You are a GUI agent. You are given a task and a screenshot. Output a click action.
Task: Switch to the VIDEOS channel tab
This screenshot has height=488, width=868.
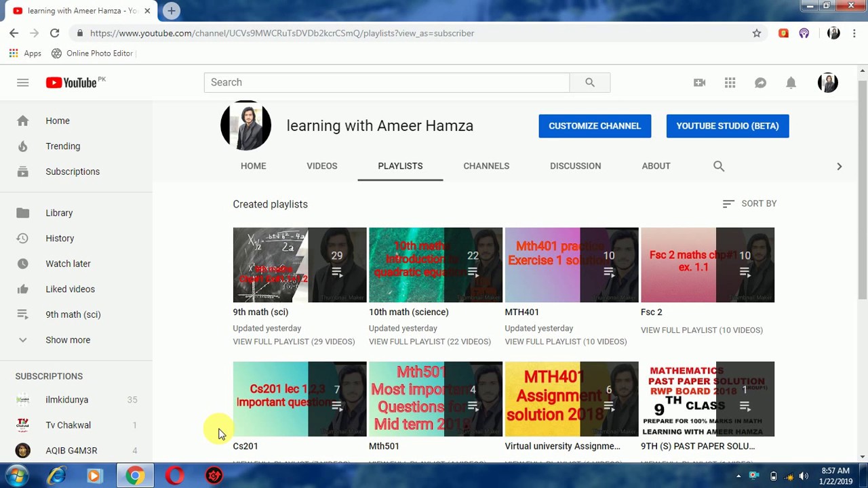pos(322,166)
